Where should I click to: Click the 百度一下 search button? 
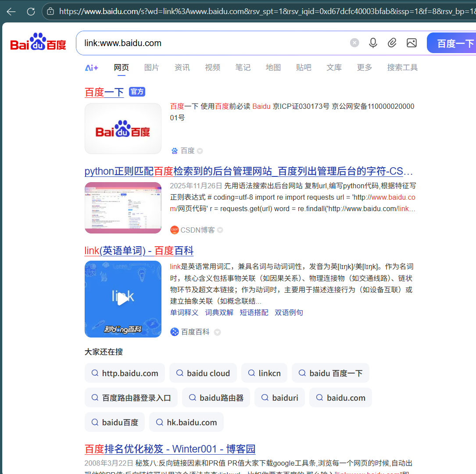456,43
